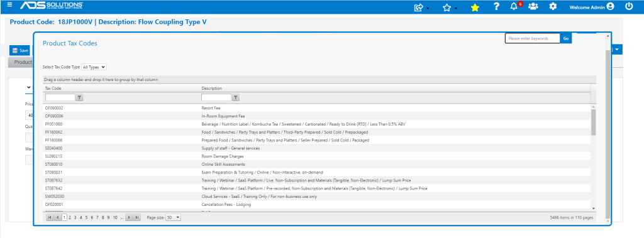Open the Select Tax Code Type dropdown
This screenshot has width=644, height=238.
pos(94,67)
